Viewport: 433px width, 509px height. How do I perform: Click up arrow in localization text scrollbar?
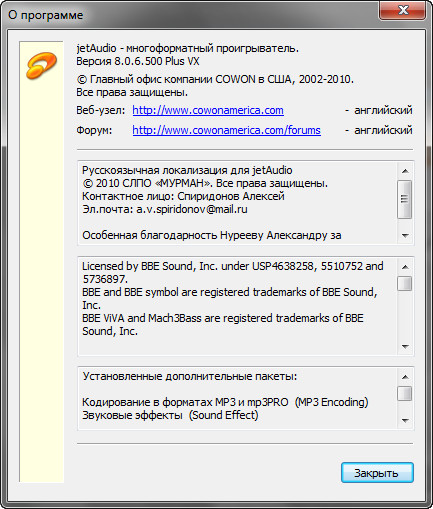click(405, 171)
